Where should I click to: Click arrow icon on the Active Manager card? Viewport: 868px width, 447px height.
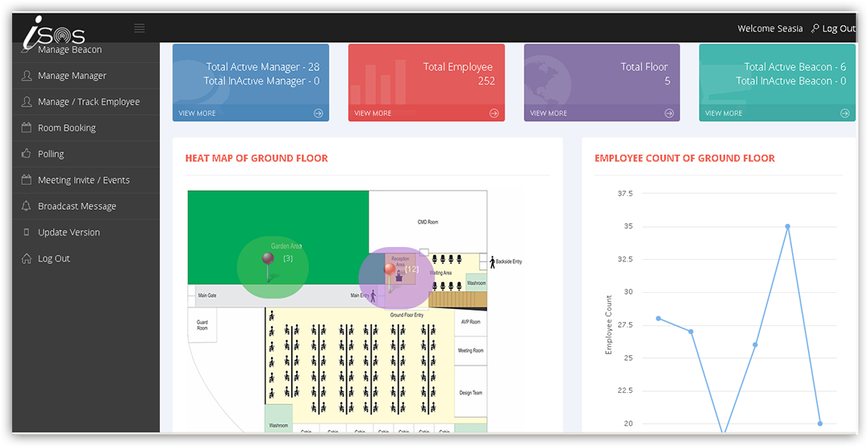(x=319, y=113)
